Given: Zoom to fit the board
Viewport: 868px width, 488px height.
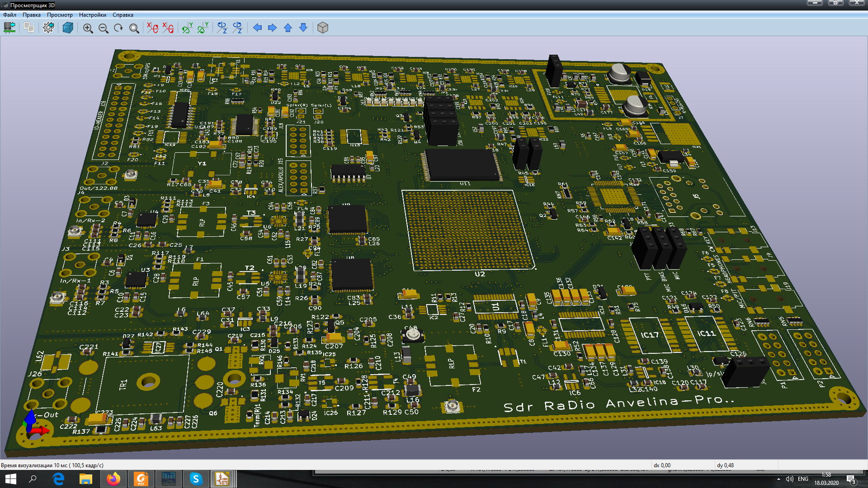Looking at the screenshot, I should click(134, 28).
